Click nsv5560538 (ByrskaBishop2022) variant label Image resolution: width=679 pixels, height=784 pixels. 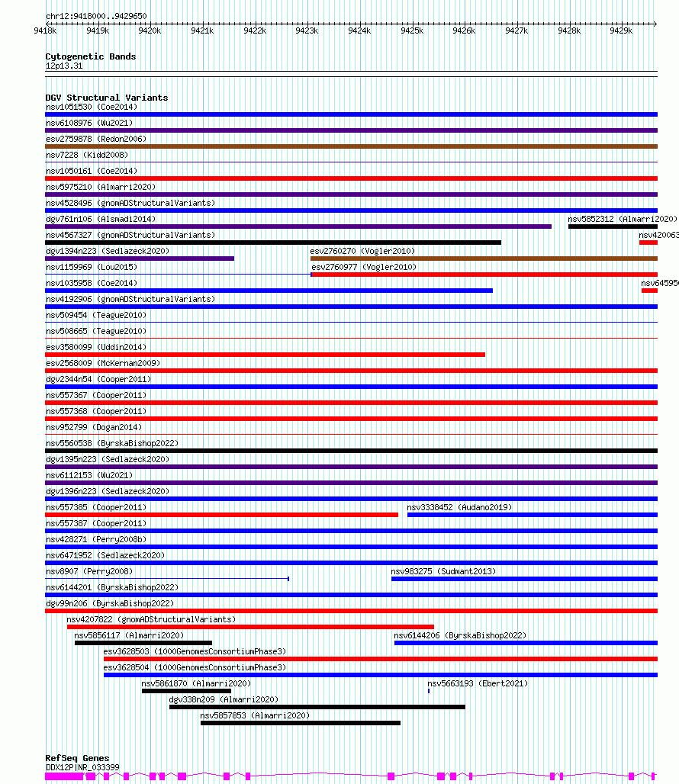[x=112, y=443]
